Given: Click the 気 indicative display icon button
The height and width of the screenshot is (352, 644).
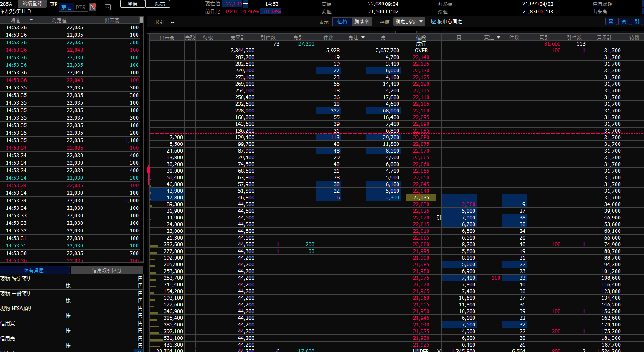Looking at the screenshot, I should (x=624, y=22).
